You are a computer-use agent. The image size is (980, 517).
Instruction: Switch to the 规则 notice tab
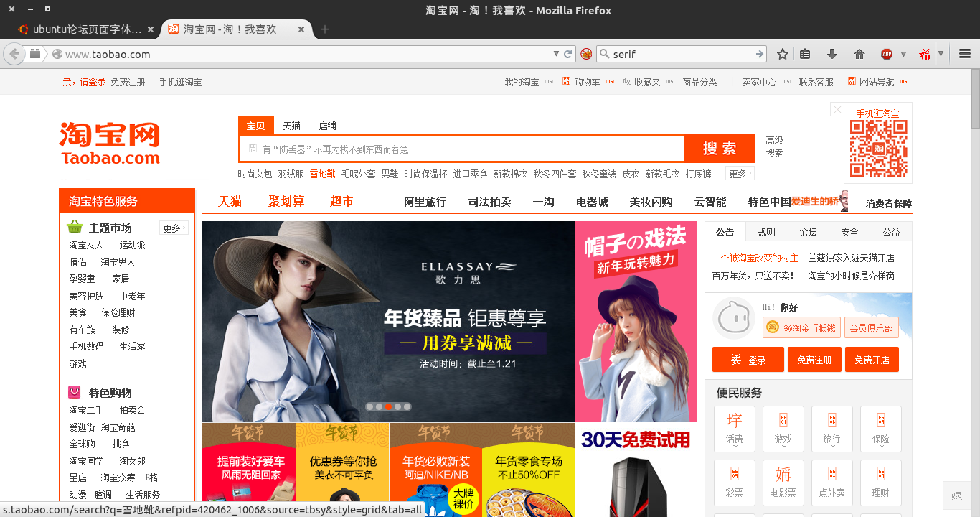click(767, 232)
